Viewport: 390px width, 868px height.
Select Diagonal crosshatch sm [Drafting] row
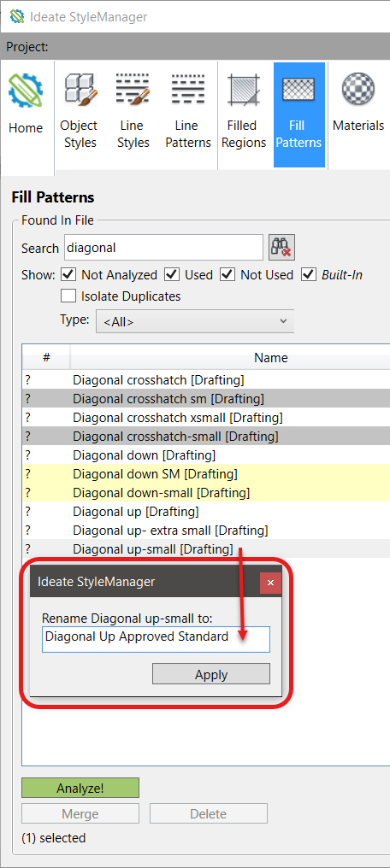[x=206, y=399]
